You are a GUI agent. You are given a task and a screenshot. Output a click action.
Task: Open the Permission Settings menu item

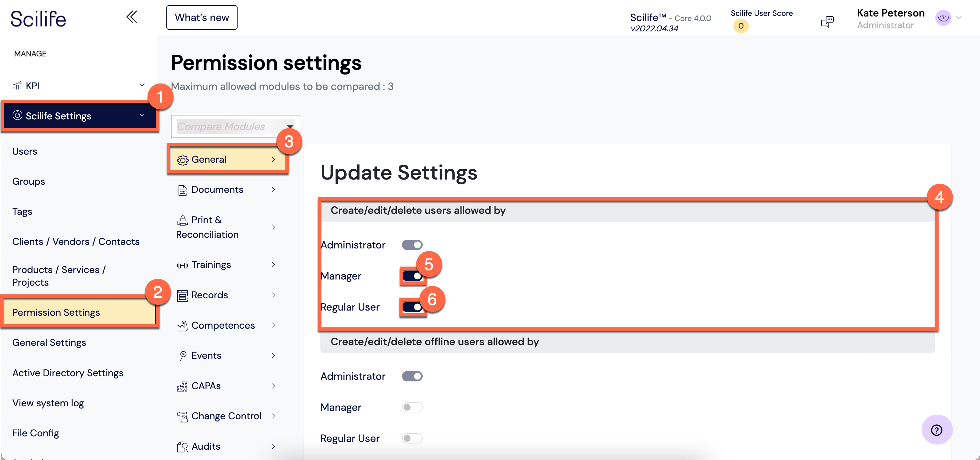pyautogui.click(x=56, y=312)
